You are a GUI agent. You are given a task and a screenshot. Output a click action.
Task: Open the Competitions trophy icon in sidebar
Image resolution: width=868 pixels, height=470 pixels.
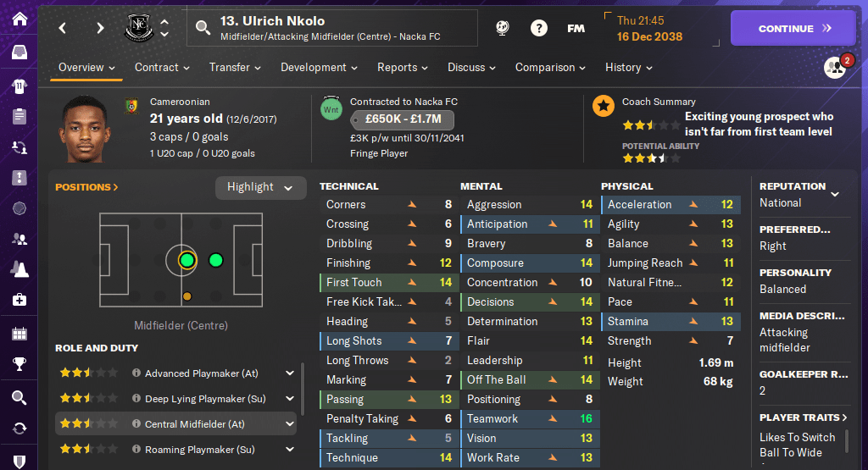[x=19, y=365]
